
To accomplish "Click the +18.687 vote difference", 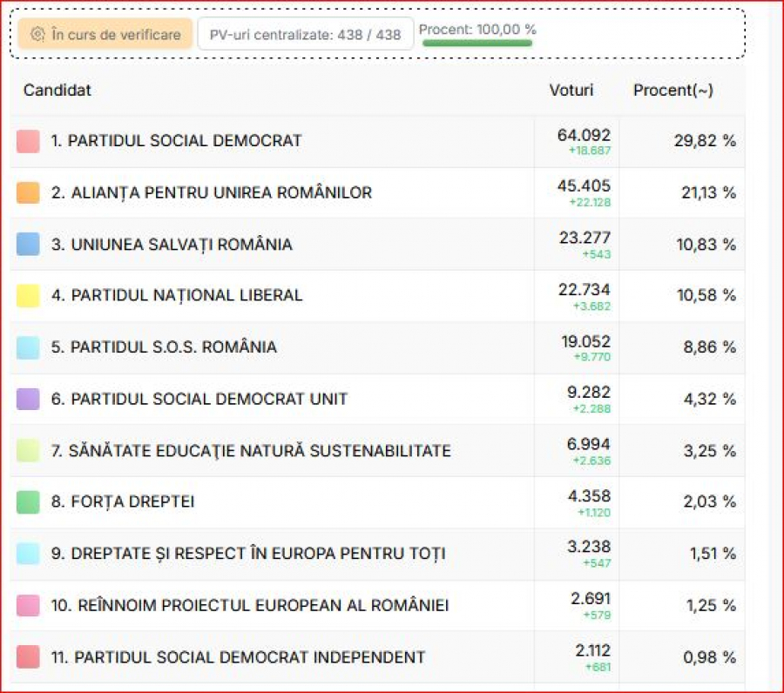I will coord(590,151).
